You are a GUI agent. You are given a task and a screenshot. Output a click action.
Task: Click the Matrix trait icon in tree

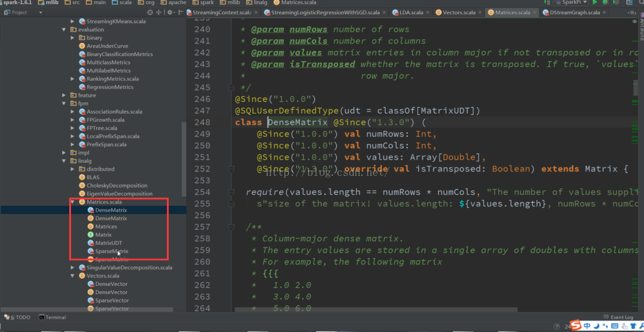click(x=91, y=234)
